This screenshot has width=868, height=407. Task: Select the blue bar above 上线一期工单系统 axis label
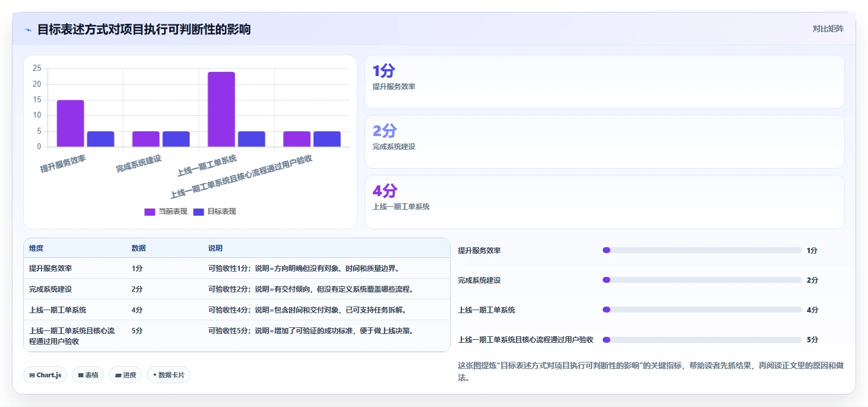coord(252,139)
